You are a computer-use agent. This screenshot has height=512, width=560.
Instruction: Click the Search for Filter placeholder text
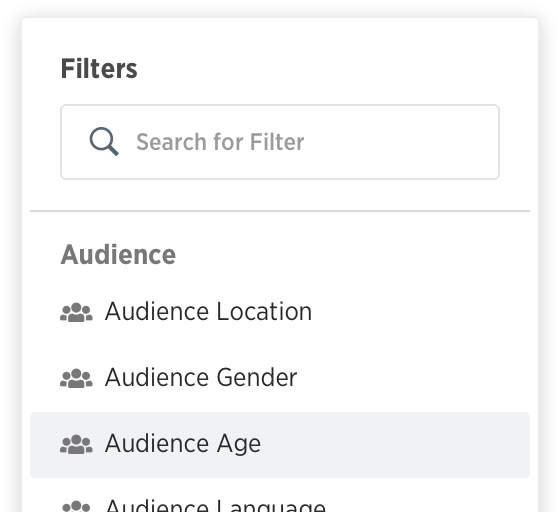click(220, 142)
